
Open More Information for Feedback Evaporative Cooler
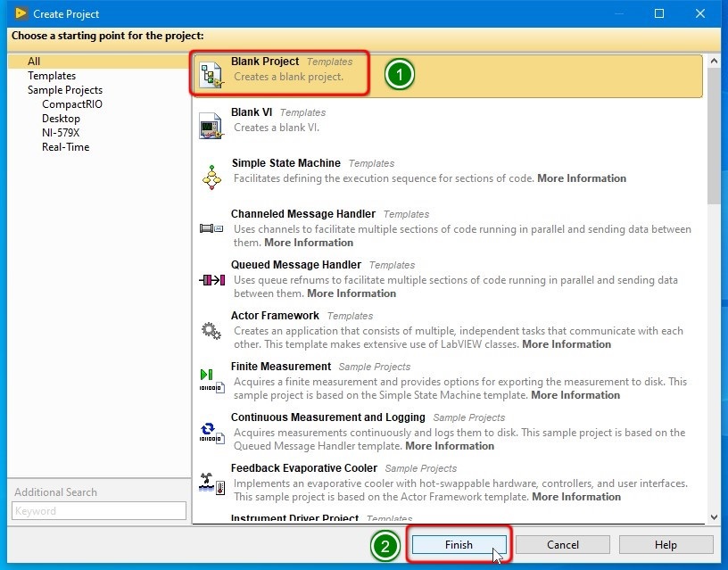click(576, 497)
